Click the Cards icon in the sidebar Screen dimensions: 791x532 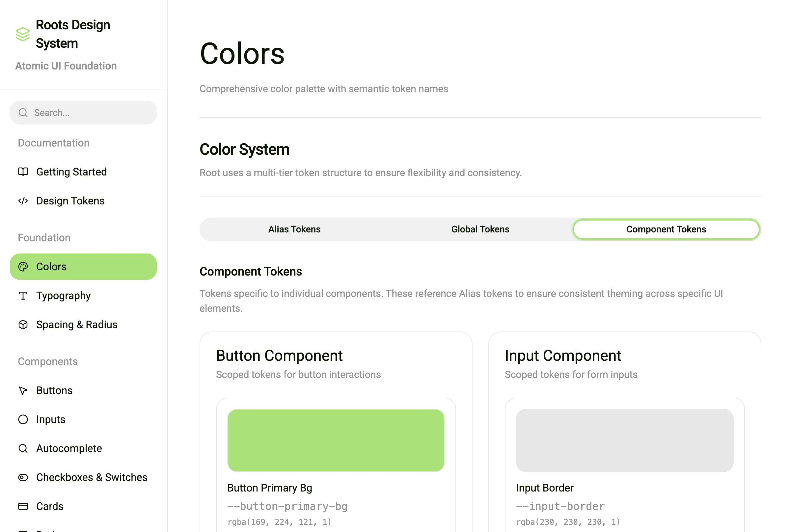coord(23,506)
